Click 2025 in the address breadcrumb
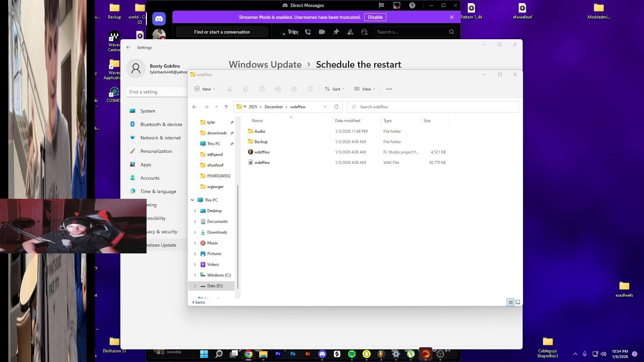644x362 pixels. pos(253,107)
